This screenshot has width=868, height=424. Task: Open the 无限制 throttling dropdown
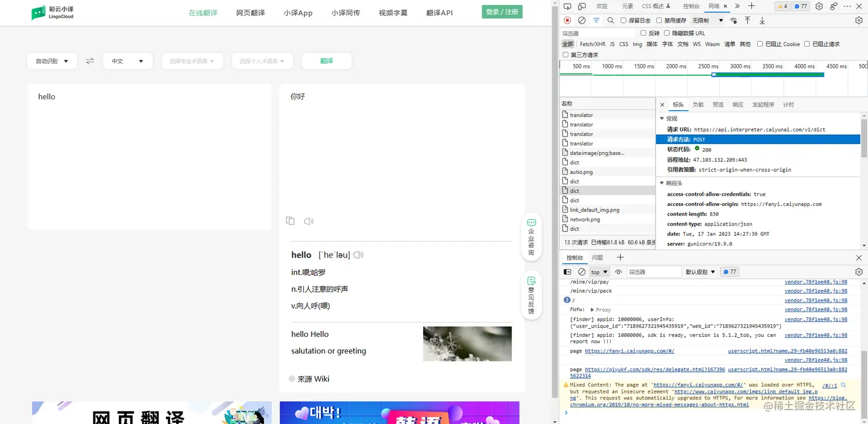point(708,21)
